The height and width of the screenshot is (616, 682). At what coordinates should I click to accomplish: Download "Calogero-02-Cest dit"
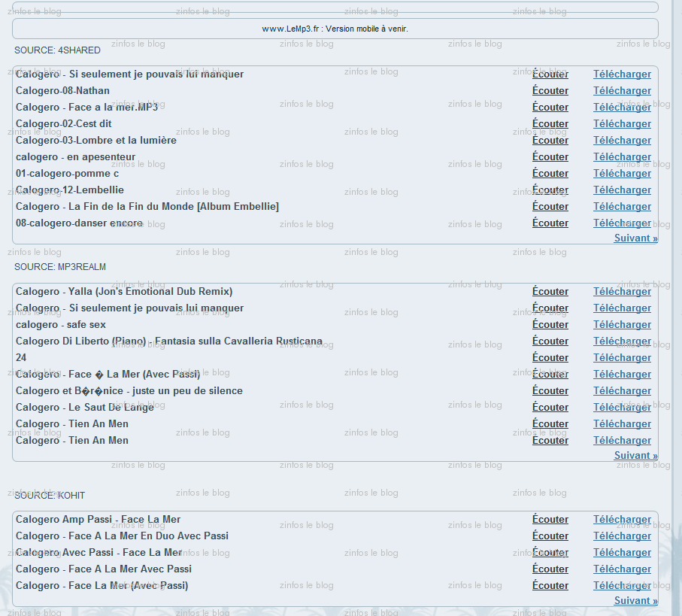(622, 123)
